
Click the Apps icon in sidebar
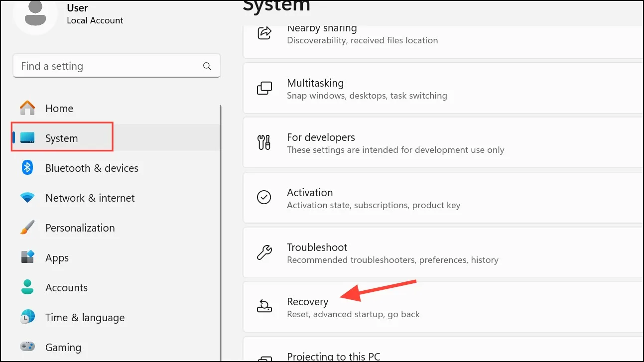[27, 257]
